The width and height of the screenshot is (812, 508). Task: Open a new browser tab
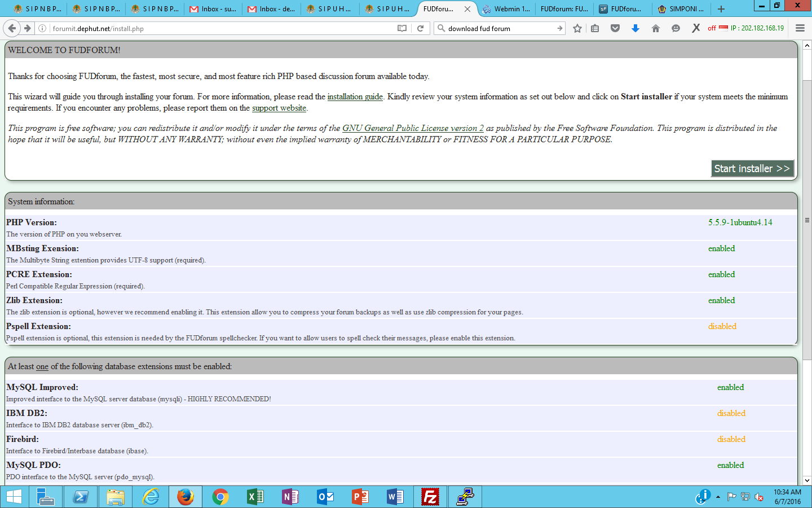coord(721,9)
